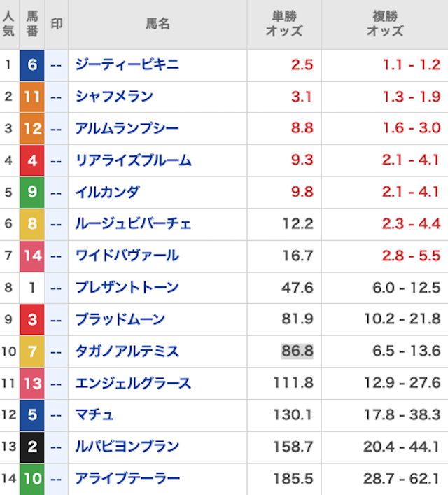This screenshot has width=448, height=495.
Task: Click blue number 6 horse badge
Action: click(x=32, y=65)
